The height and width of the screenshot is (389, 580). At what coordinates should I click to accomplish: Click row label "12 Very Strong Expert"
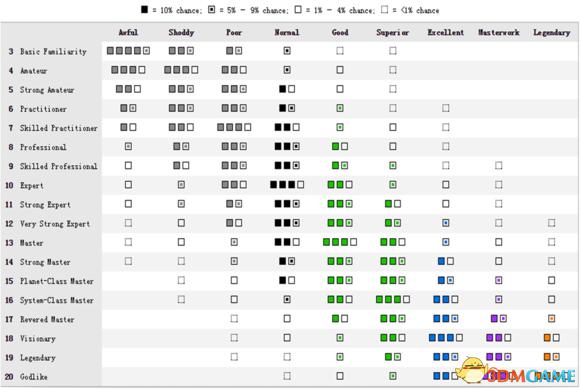(x=47, y=224)
